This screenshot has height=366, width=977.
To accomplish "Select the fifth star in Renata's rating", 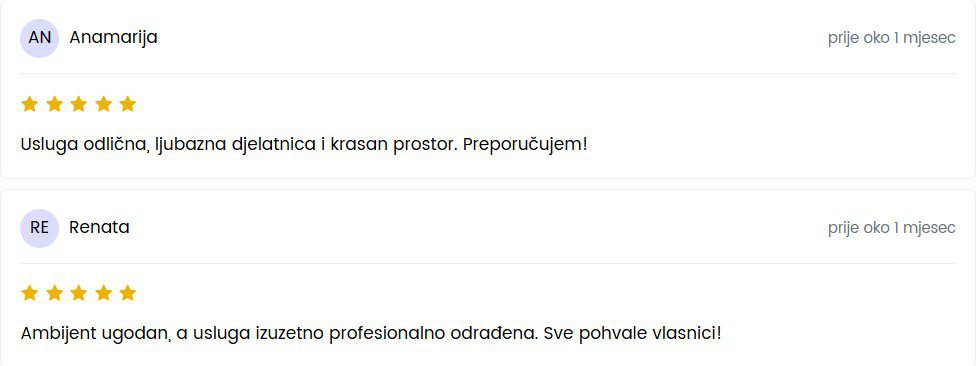I will 128,293.
